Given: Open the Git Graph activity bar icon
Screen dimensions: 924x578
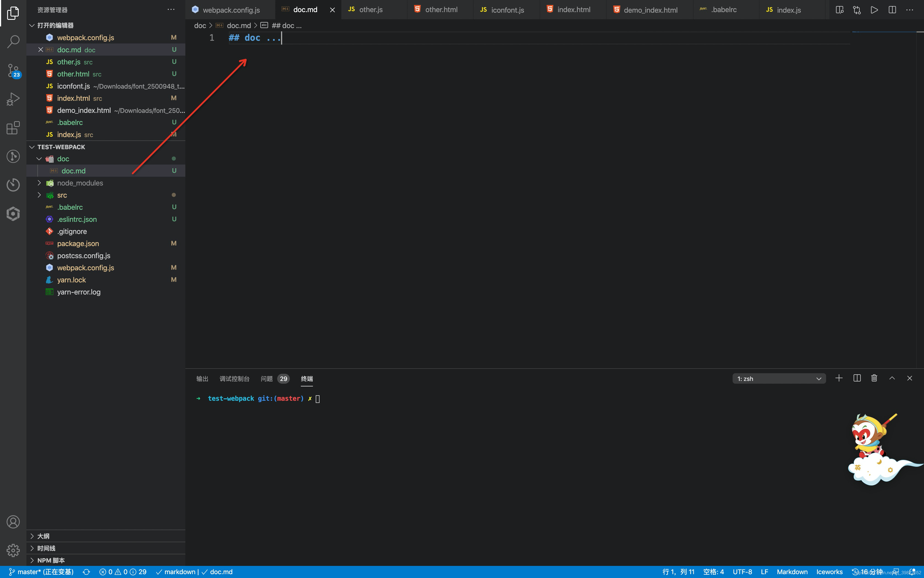Looking at the screenshot, I should click(x=13, y=156).
